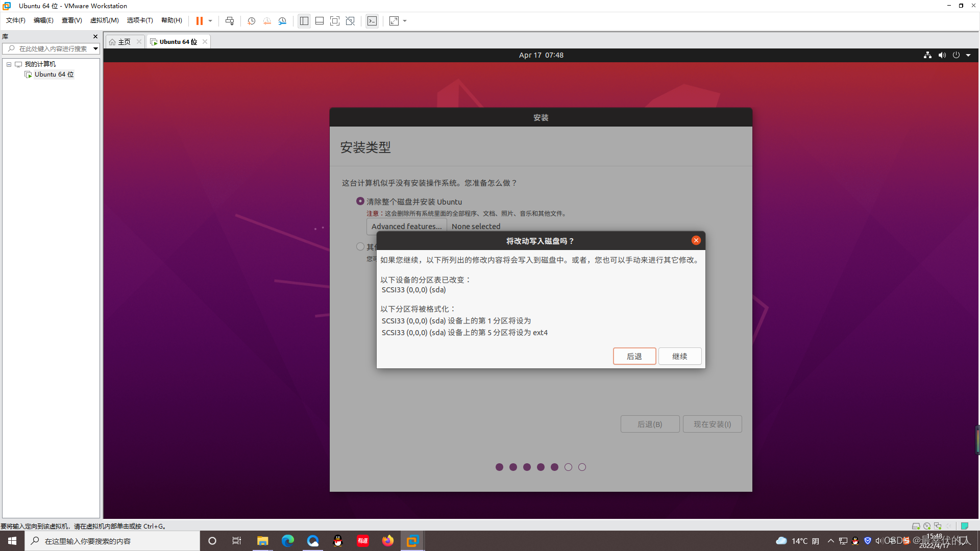Open the 选项卡(T) menu
Viewport: 980px width, 551px height.
(140, 20)
